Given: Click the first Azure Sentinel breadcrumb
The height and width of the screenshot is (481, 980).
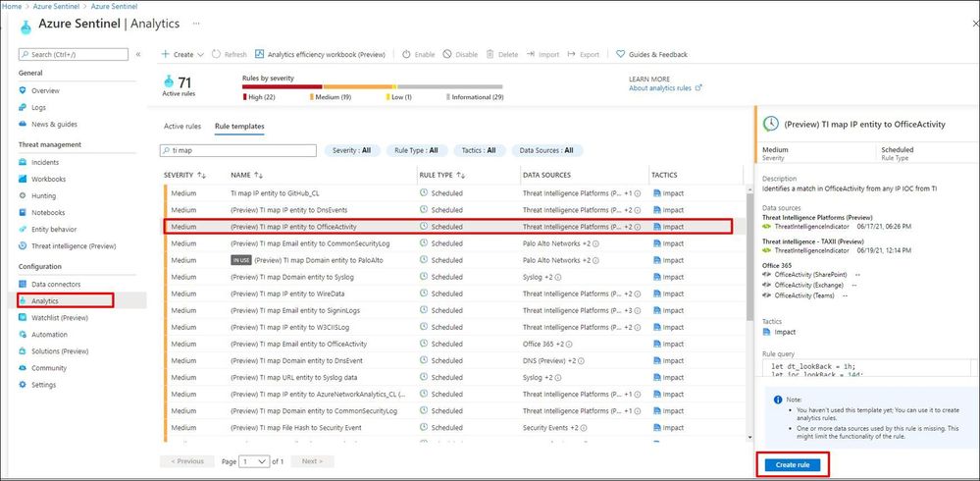Looking at the screenshot, I should [x=54, y=6].
